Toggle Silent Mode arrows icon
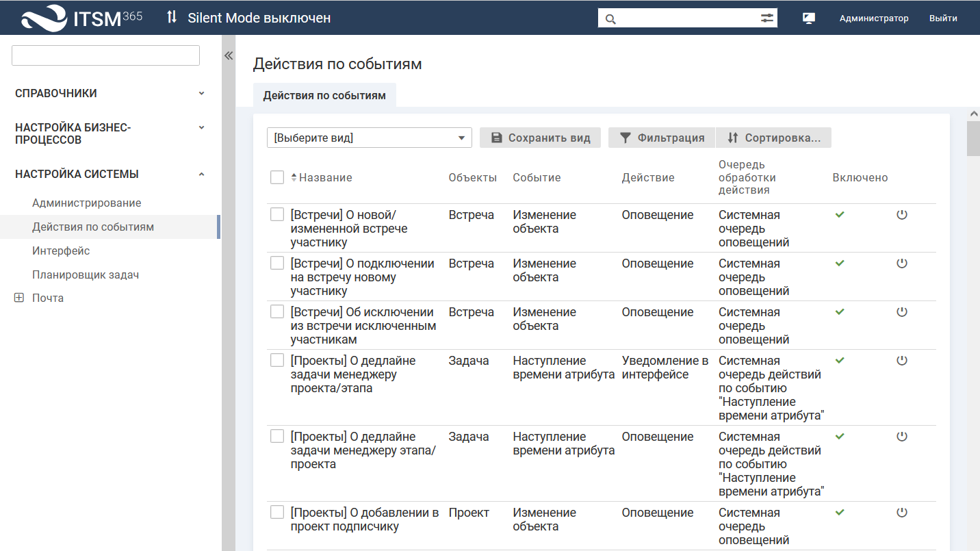This screenshot has width=980, height=551. point(172,17)
